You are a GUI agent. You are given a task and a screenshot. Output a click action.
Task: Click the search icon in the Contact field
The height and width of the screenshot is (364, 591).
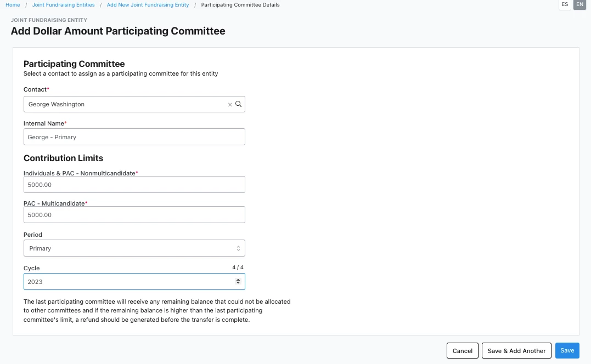(x=238, y=104)
